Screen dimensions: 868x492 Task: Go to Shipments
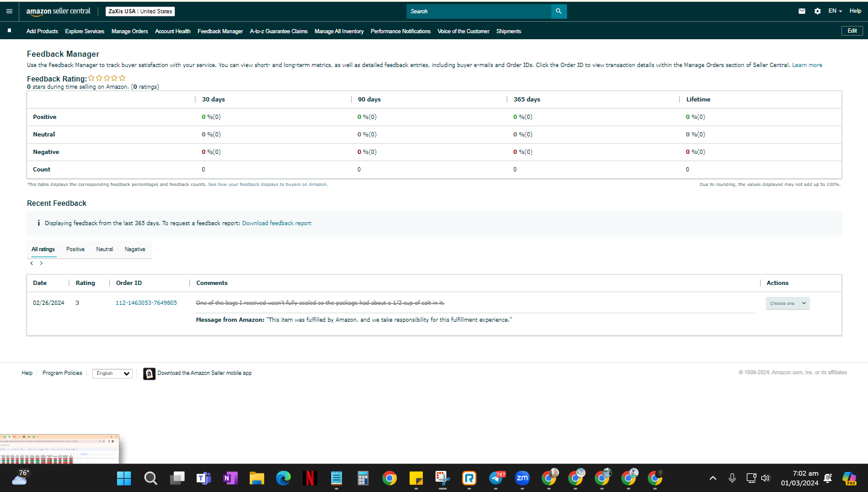tap(508, 31)
